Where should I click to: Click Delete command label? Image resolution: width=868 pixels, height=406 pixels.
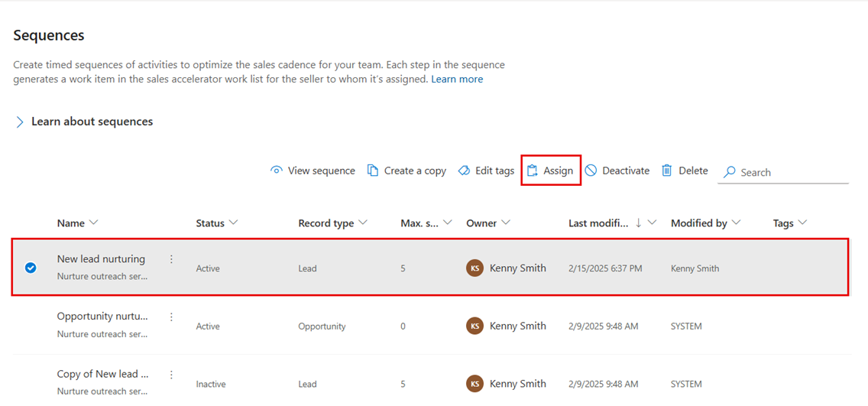coord(693,171)
